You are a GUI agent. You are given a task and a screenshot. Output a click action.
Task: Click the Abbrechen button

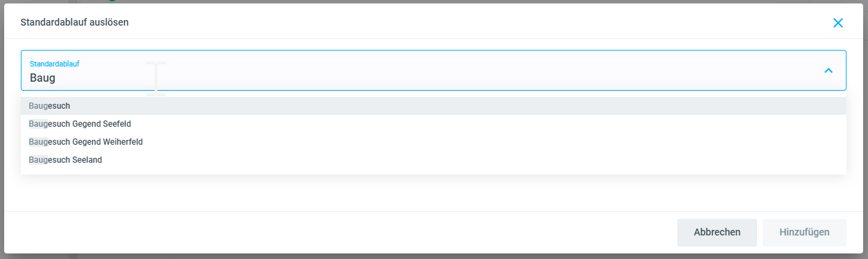point(717,233)
